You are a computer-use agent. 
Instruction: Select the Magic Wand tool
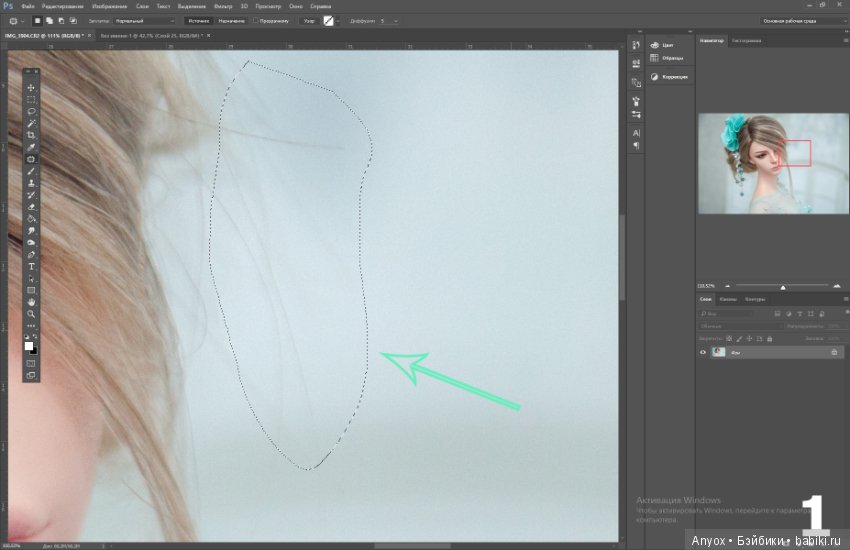click(x=31, y=124)
